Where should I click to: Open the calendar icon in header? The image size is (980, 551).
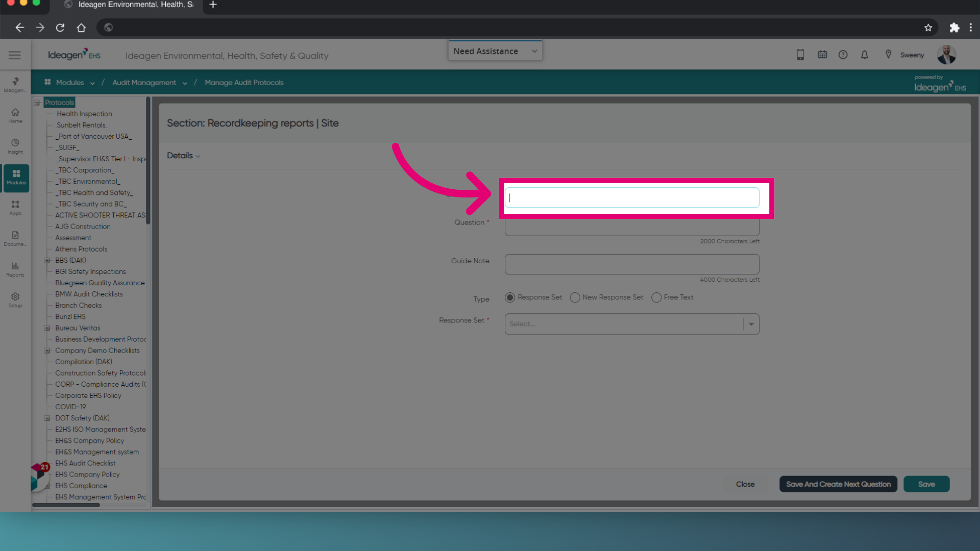point(822,54)
